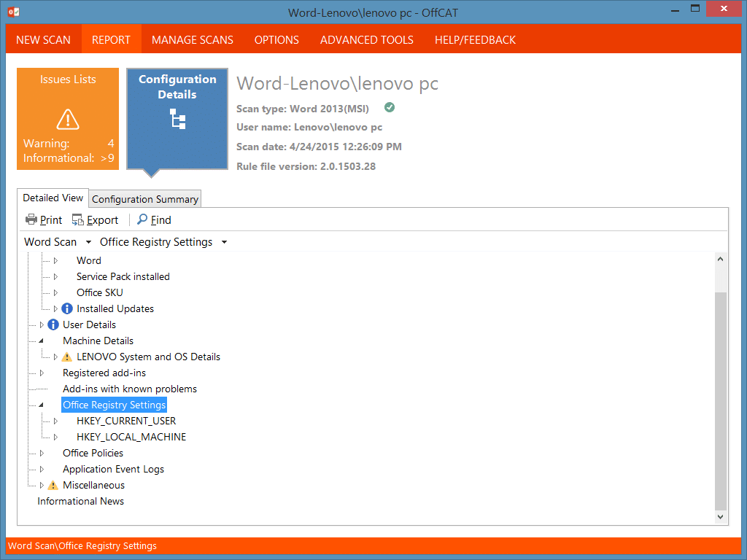Click the green checkmark beside Scan type
The width and height of the screenshot is (747, 560).
pos(389,106)
